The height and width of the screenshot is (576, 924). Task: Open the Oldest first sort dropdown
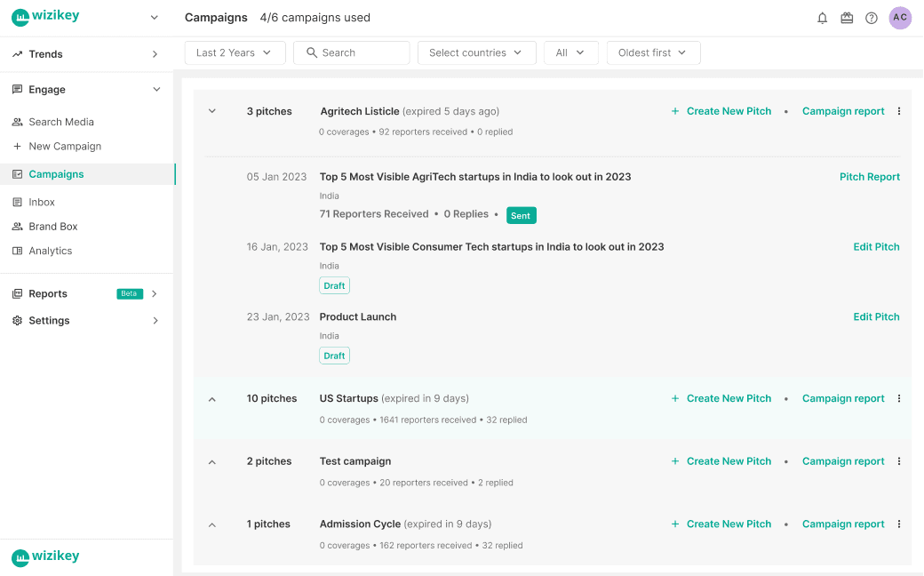(x=653, y=52)
